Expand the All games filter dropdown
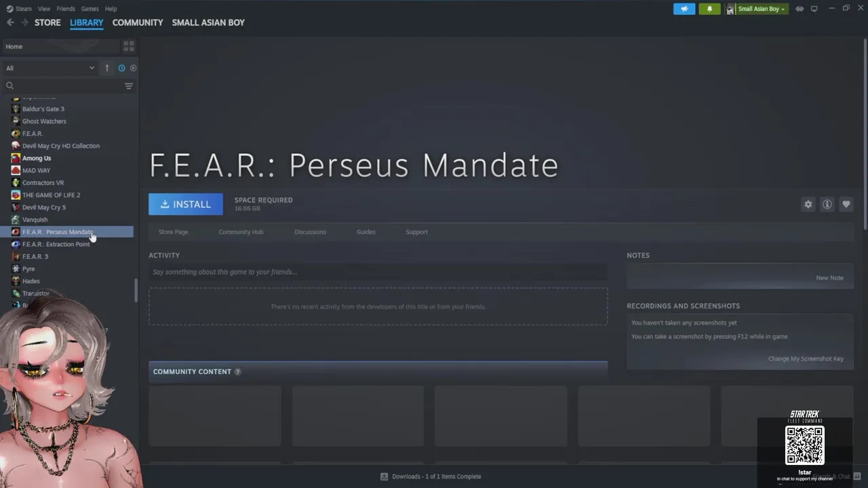This screenshot has width=868, height=488. [50, 68]
